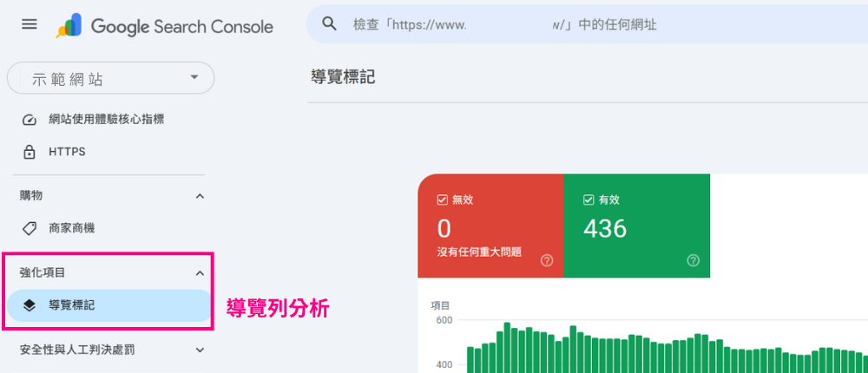Click the 導覽標記 page heading
Screen dimensions: 868x373
pos(343,77)
